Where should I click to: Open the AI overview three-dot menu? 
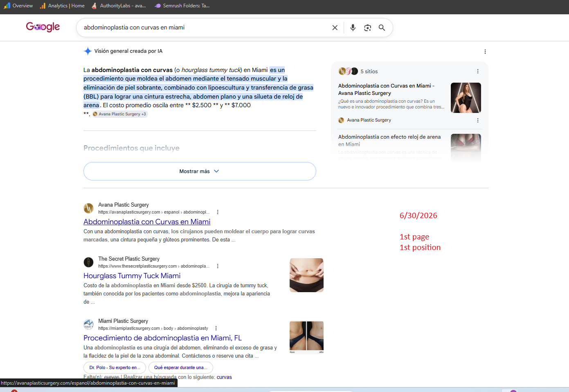[485, 52]
